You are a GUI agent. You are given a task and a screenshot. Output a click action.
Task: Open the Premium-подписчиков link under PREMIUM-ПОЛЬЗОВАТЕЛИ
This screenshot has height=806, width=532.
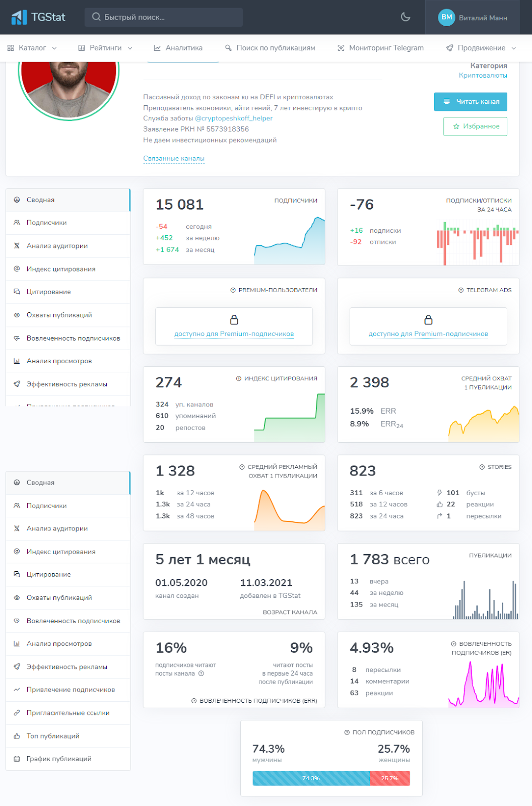[234, 334]
